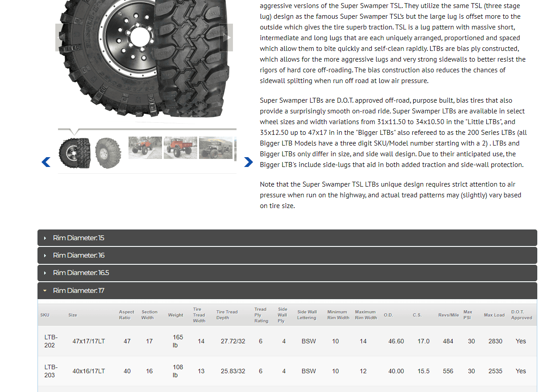Select SKU cell LTB-203
This screenshot has width=552, height=392.
click(50, 371)
